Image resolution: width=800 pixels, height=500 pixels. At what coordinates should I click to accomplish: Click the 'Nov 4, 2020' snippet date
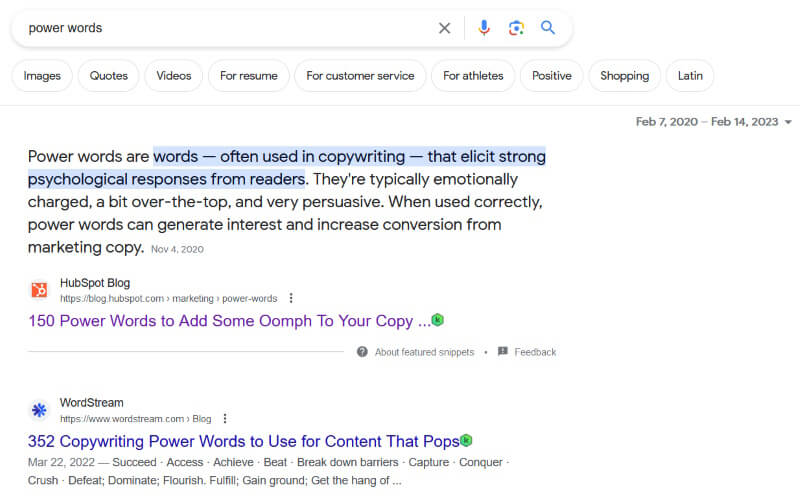(177, 249)
